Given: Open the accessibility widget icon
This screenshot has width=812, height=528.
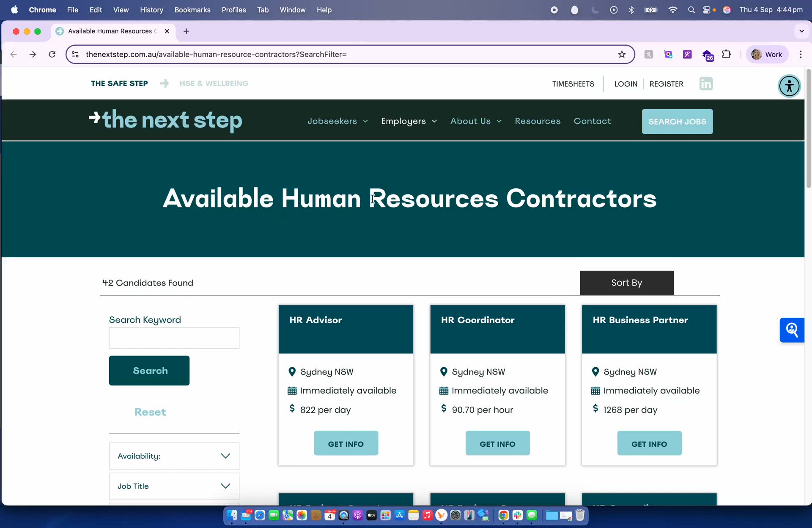Looking at the screenshot, I should click(x=789, y=86).
